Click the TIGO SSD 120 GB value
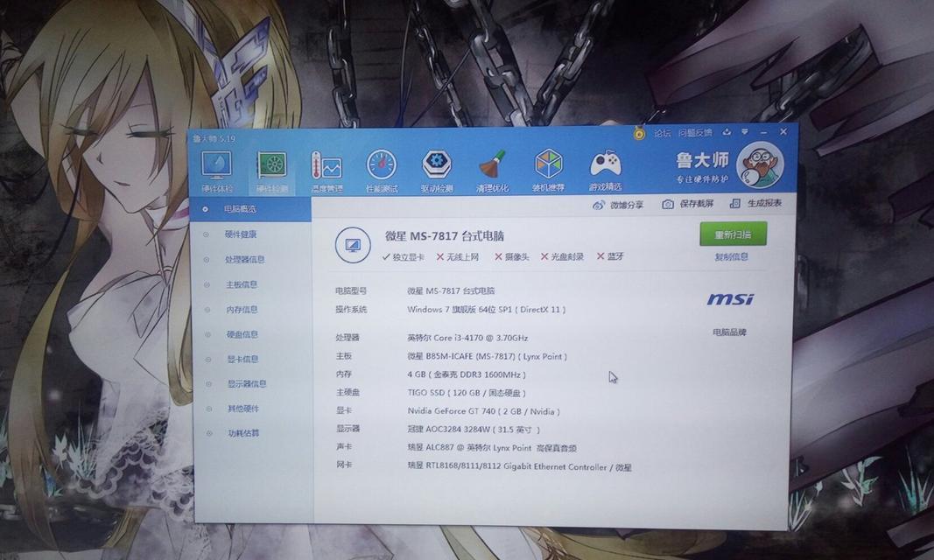This screenshot has height=560, width=934. coord(467,393)
